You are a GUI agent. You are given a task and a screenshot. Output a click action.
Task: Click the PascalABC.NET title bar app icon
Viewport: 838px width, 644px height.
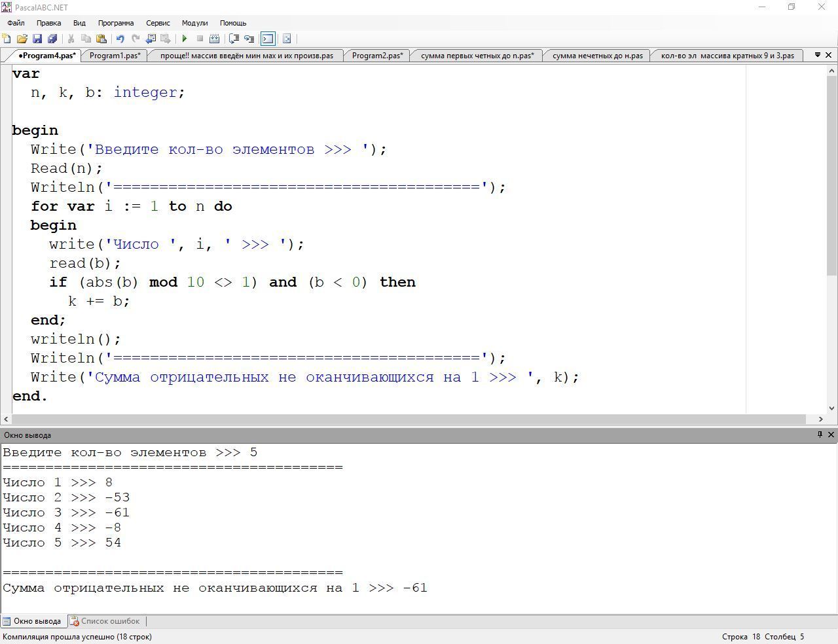[7, 7]
